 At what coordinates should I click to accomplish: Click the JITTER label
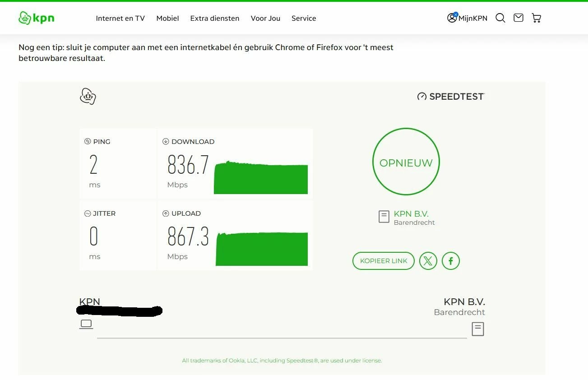[x=104, y=213]
